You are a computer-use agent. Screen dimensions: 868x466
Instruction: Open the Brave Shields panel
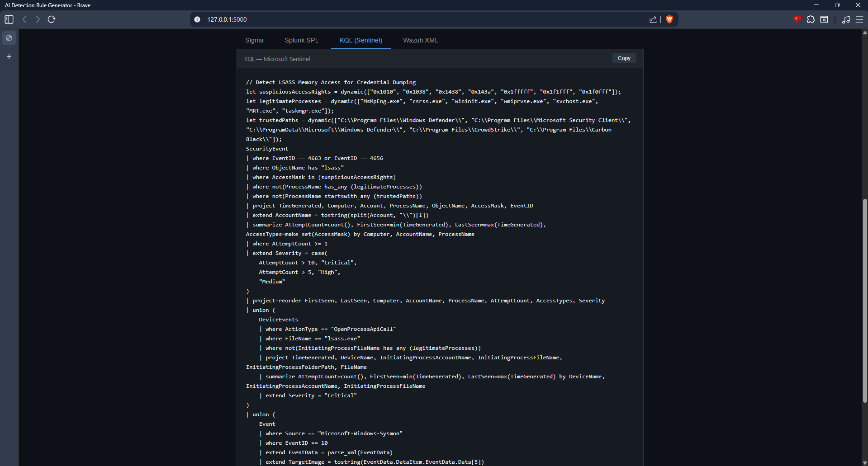(x=669, y=19)
